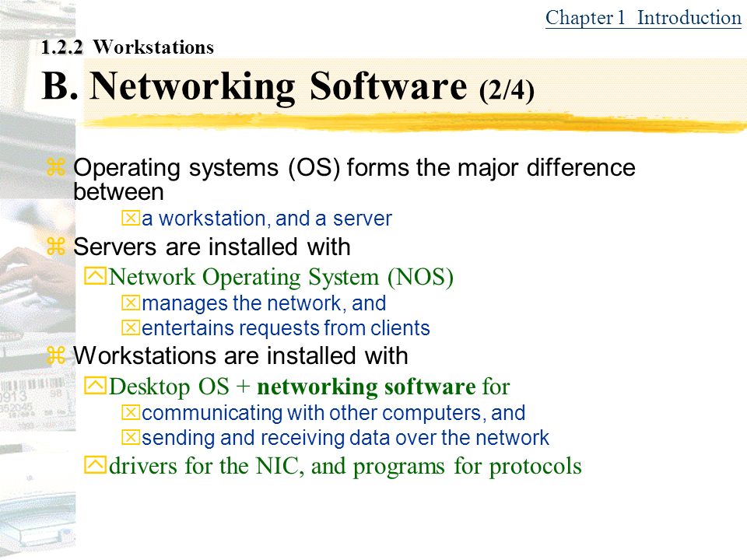Select the "Workstations are installed with" line
The width and height of the screenshot is (747, 560).
coord(240,355)
